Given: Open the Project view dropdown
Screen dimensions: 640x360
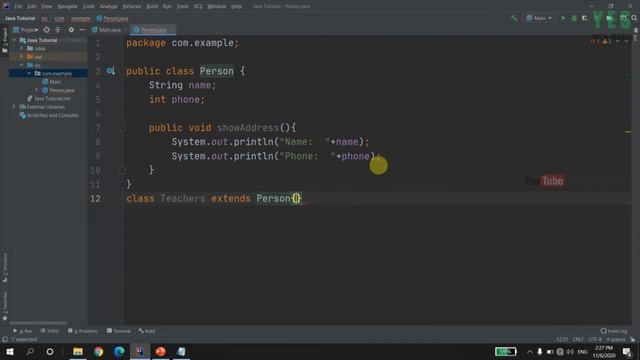Looking at the screenshot, I should click(x=26, y=30).
